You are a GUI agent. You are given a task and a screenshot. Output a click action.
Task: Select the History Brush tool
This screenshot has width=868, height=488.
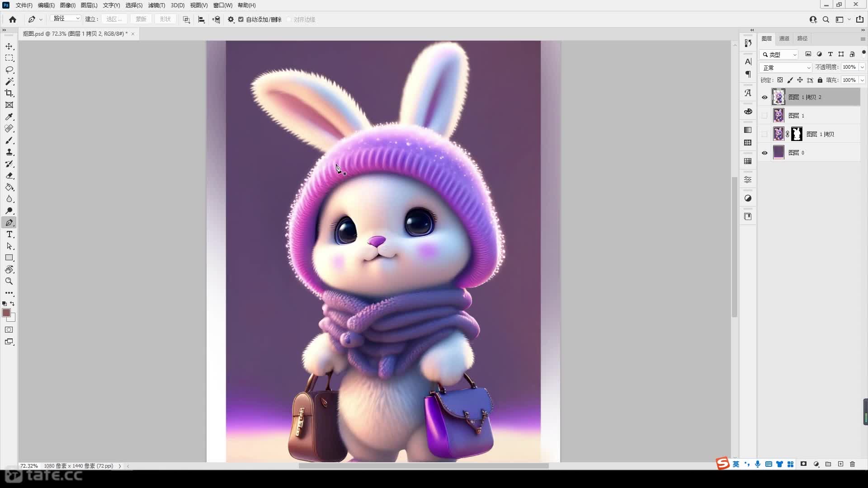pos(9,164)
